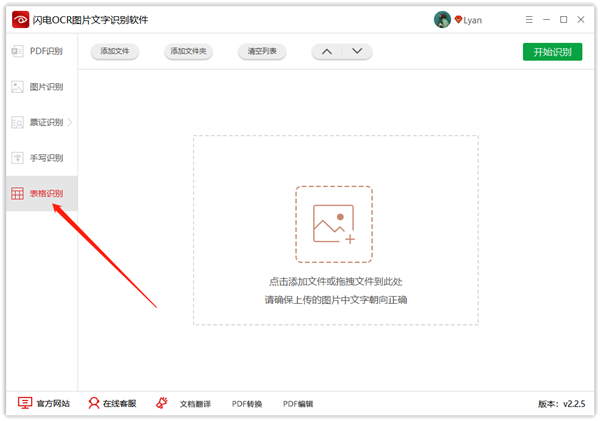Expand the 票证识别 submenu chevron
The width and height of the screenshot is (600, 421).
point(70,122)
